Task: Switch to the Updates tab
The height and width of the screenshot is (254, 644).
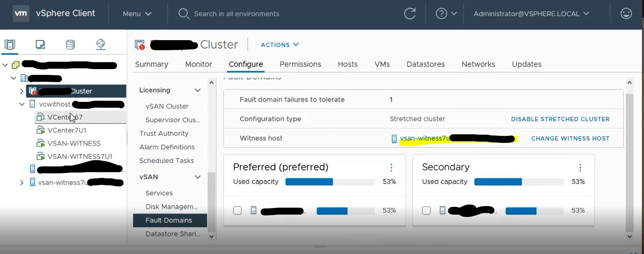Action: [526, 64]
